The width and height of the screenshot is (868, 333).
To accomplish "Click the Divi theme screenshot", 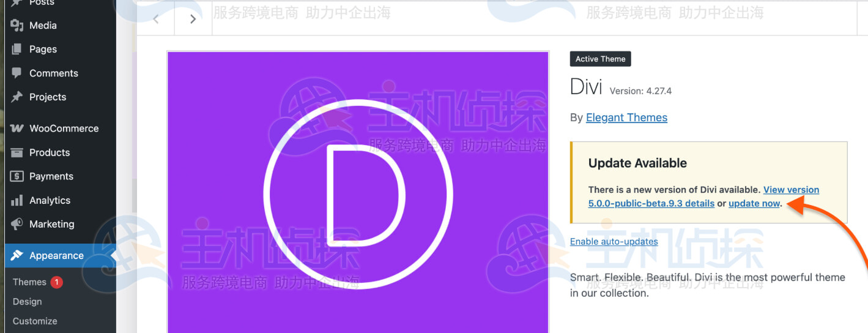I will click(x=358, y=192).
